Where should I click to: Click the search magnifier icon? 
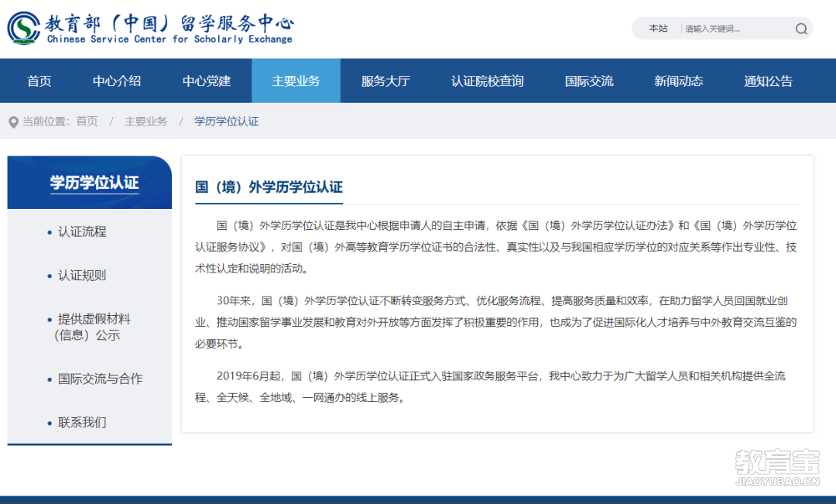coord(801,29)
